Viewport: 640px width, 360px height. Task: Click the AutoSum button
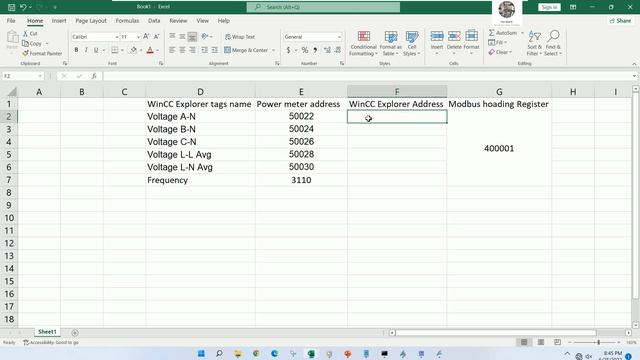point(503,33)
